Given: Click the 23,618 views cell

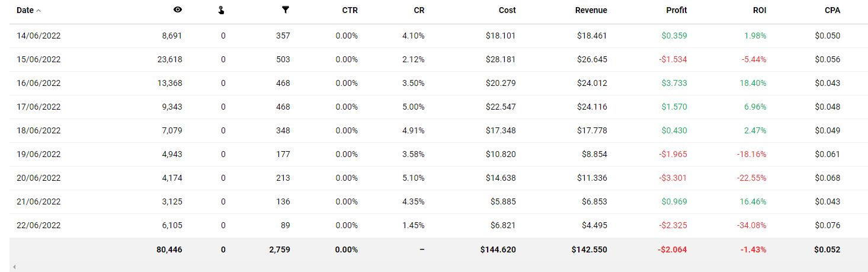Looking at the screenshot, I should tap(171, 59).
